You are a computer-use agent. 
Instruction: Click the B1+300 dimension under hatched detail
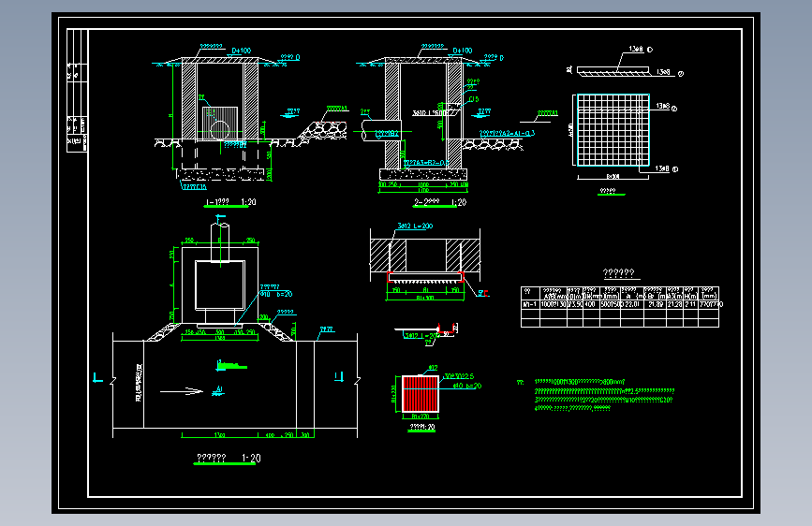(x=424, y=299)
